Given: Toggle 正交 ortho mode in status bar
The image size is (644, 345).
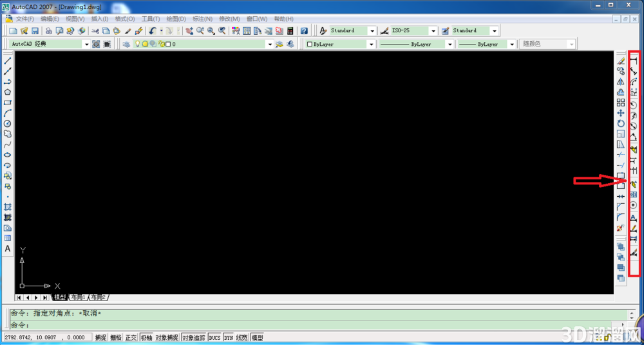Looking at the screenshot, I should click(x=131, y=338).
